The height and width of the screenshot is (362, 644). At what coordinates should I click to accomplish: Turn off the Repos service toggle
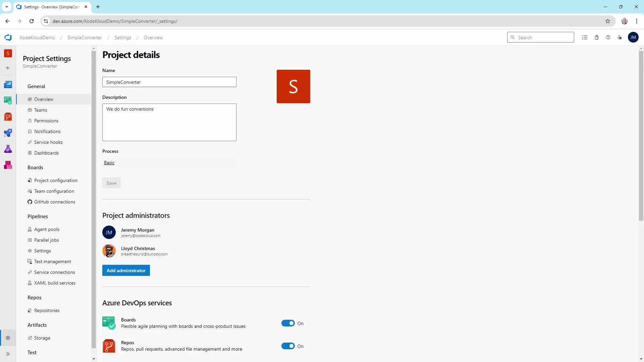coord(288,346)
